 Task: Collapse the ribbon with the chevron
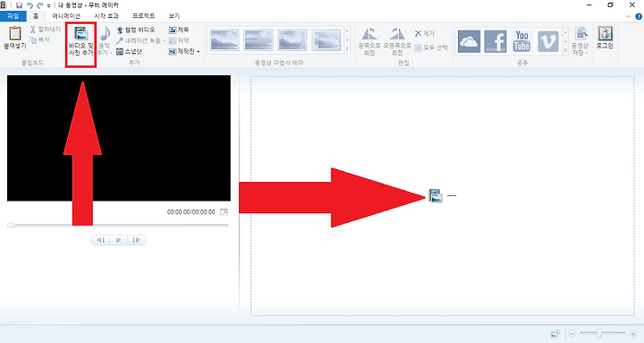pos(628,16)
